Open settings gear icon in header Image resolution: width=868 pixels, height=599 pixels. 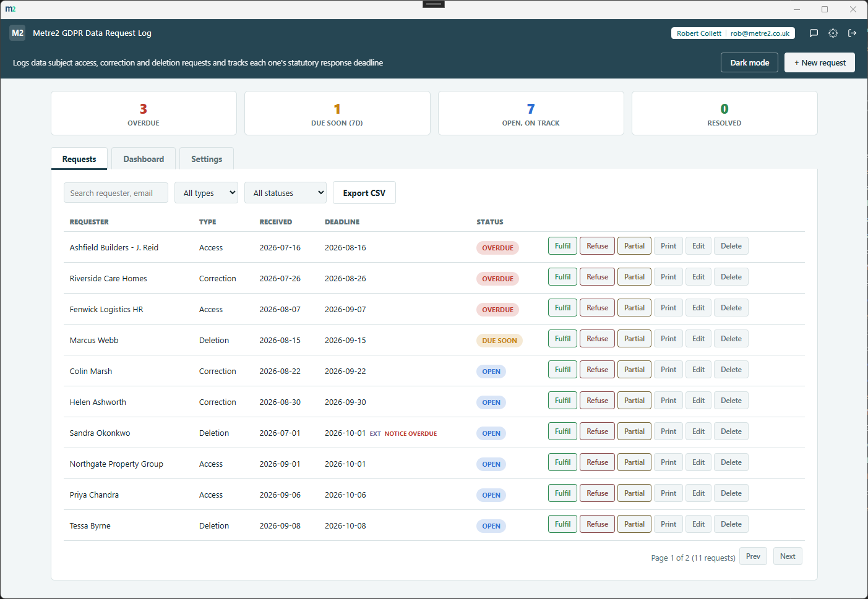coord(833,33)
